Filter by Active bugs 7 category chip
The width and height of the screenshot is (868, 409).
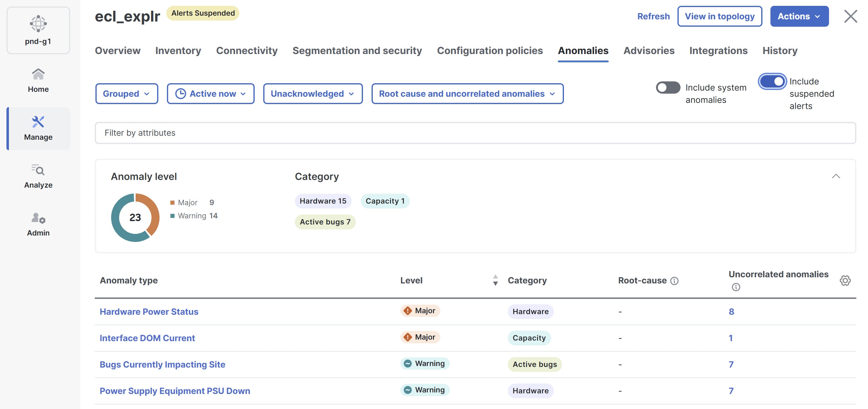(325, 222)
